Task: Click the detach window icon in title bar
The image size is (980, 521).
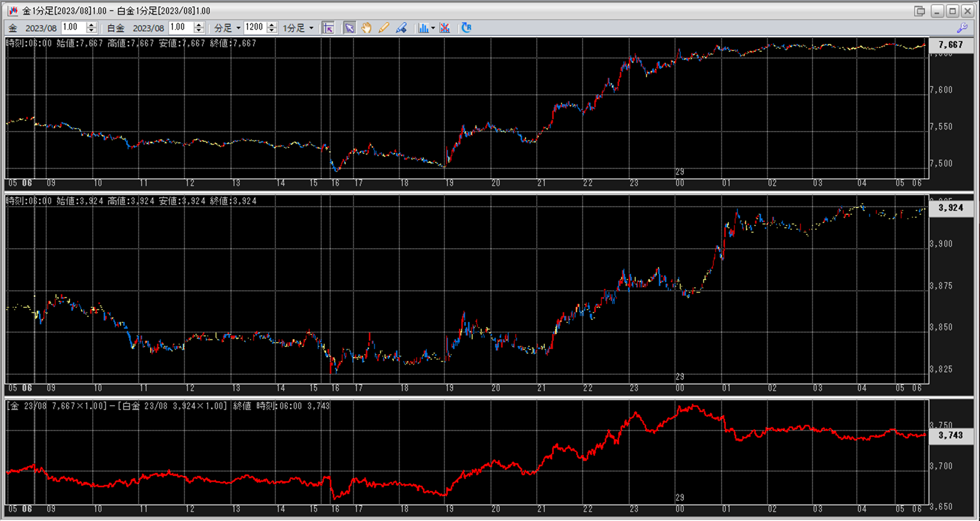Action: coord(919,11)
